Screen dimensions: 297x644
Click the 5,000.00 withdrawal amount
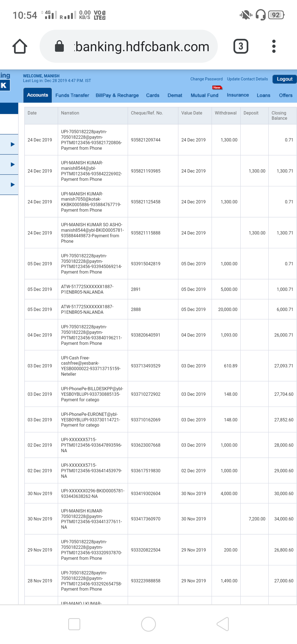(229, 289)
